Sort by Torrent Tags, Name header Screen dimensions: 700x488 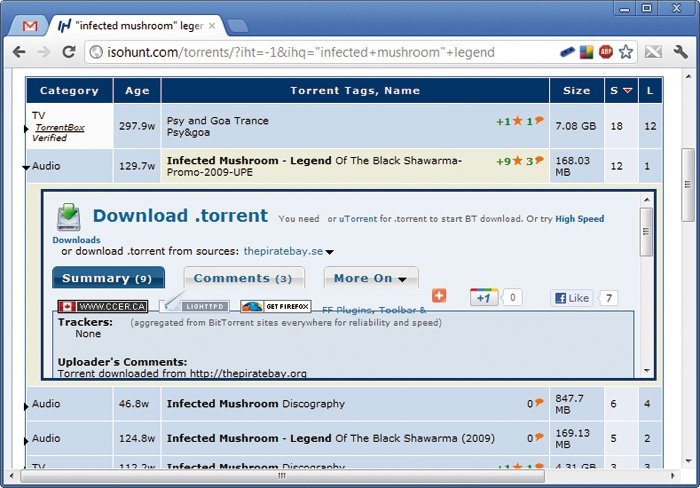355,91
